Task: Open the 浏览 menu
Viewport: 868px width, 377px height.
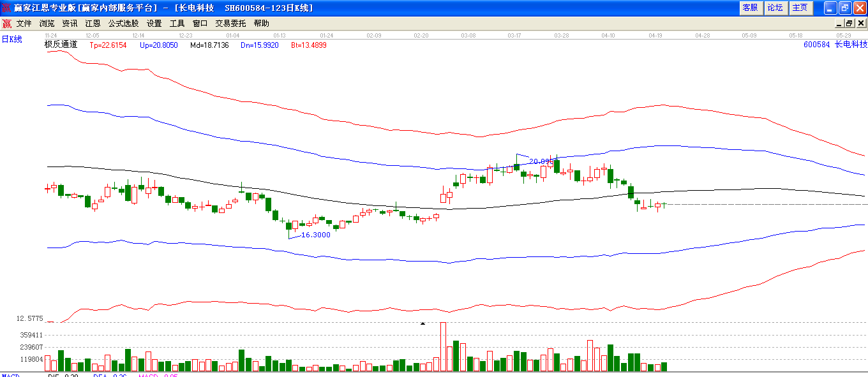Action: (47, 24)
